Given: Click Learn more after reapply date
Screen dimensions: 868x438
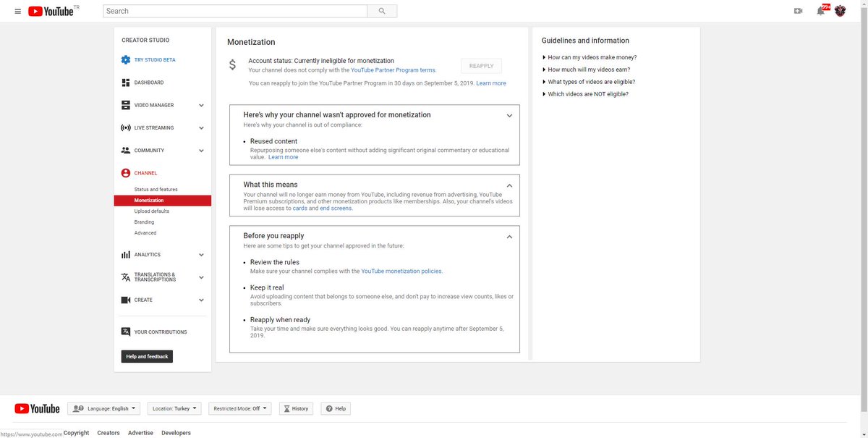Looking at the screenshot, I should (x=491, y=83).
